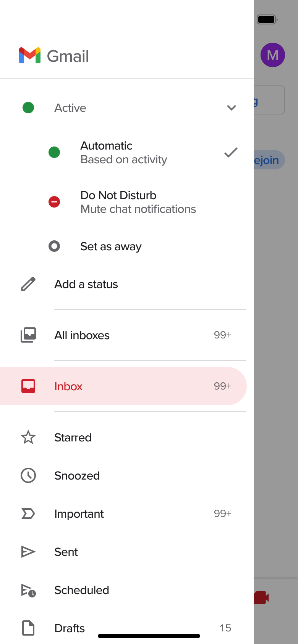Choose Set as away status
This screenshot has width=298, height=644.
coord(127,246)
